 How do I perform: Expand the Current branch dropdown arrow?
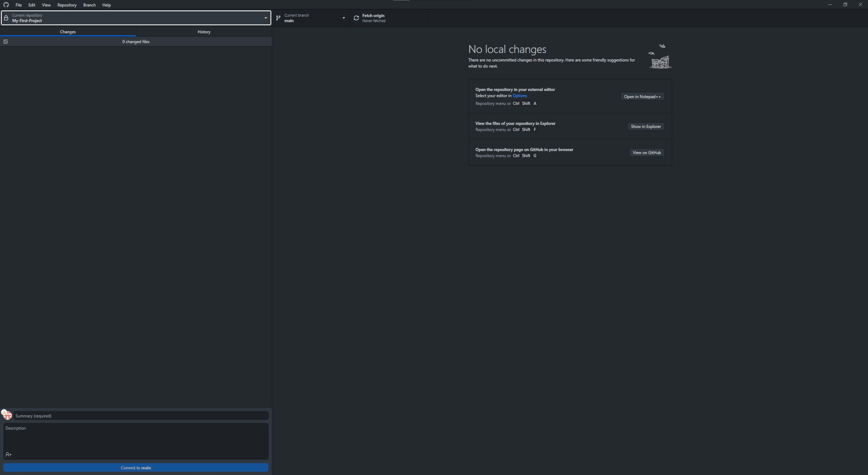(344, 18)
